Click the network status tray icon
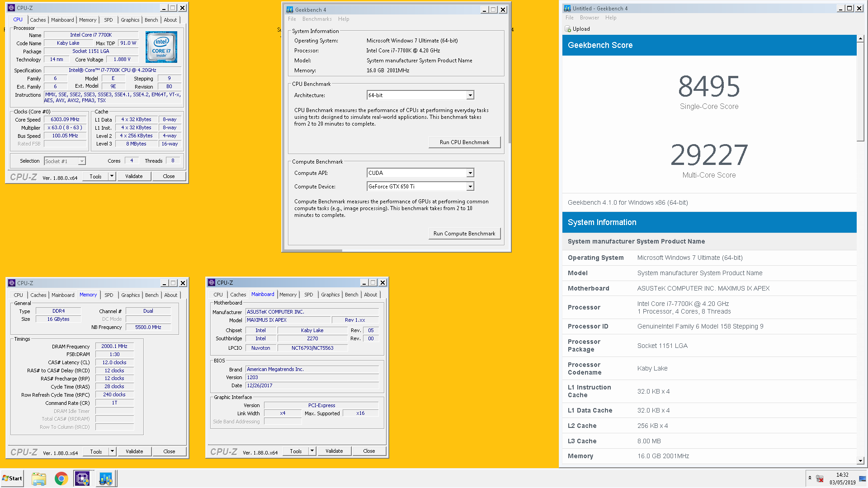The height and width of the screenshot is (488, 868). (x=820, y=479)
